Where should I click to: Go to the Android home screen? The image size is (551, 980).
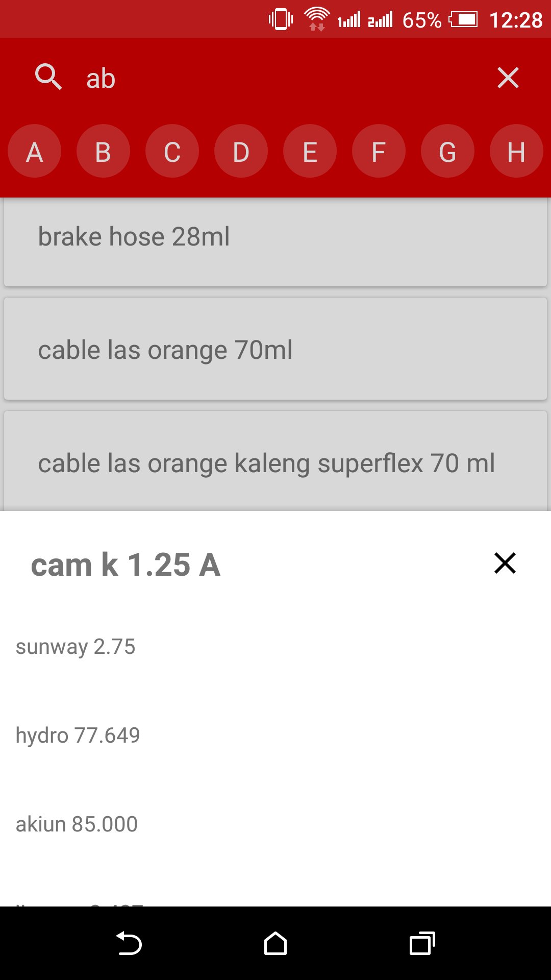275,943
